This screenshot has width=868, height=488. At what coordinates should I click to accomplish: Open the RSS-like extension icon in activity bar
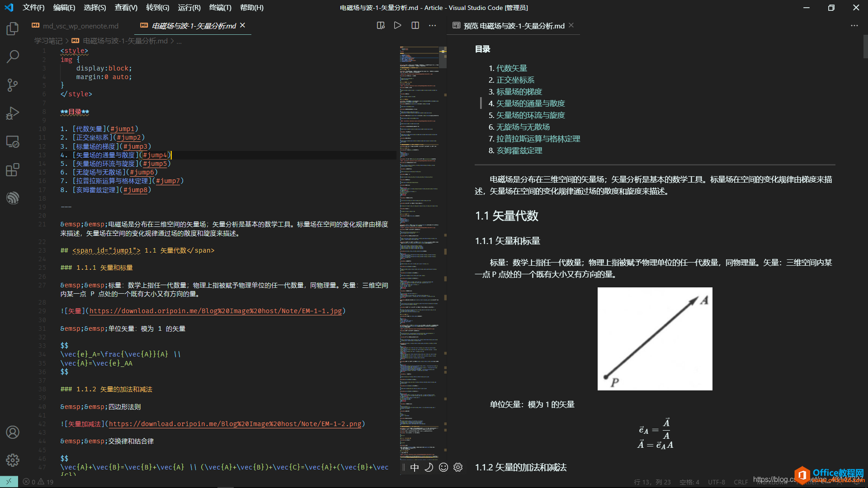coord(13,198)
